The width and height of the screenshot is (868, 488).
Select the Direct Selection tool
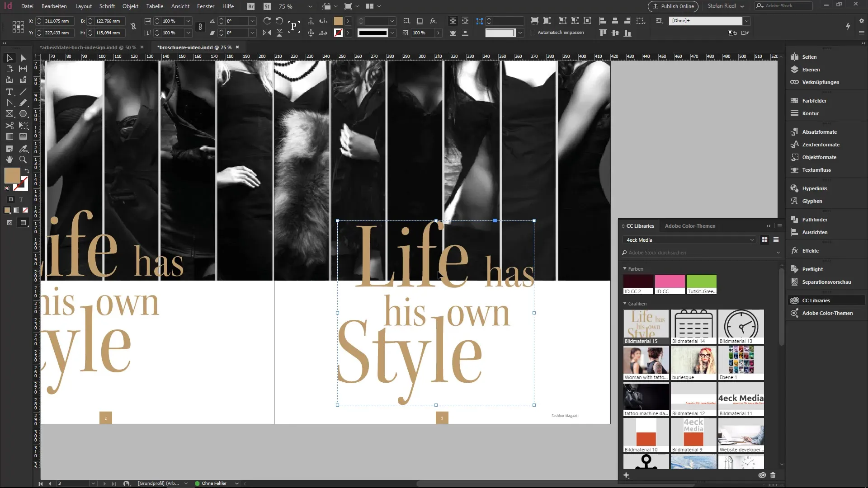pyautogui.click(x=23, y=58)
